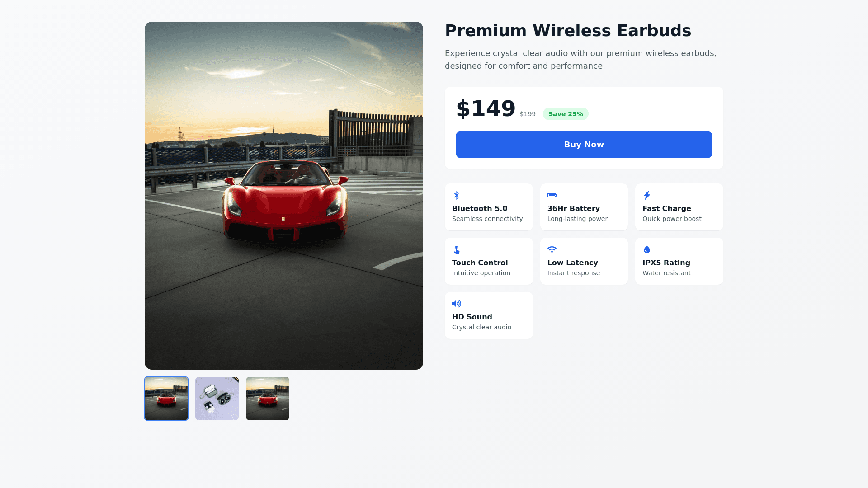Select the earbuds thumbnail image
Viewport: 868px width, 488px height.
click(x=217, y=399)
